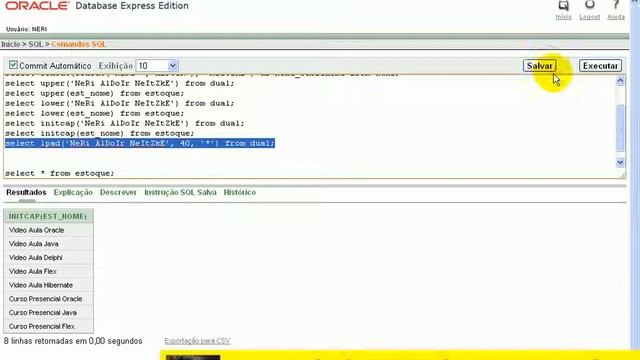This screenshot has height=360, width=640.
Task: Click the 'Video Aula Java' result cell
Action: pos(48,244)
